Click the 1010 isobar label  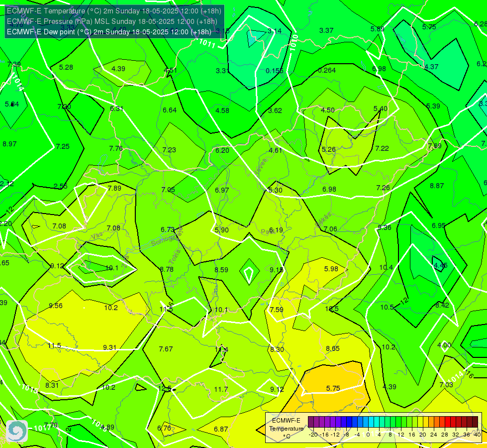293,43
